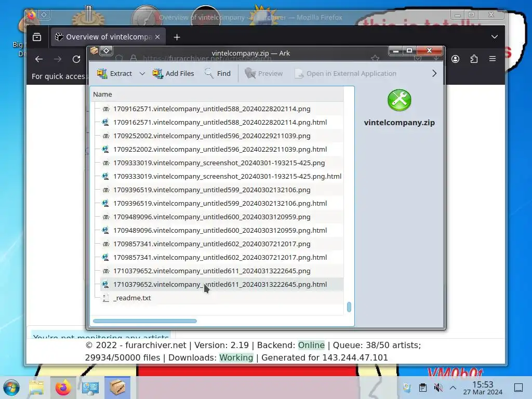
Task: Click the Ark keep-above diamond icon
Action: [106, 51]
